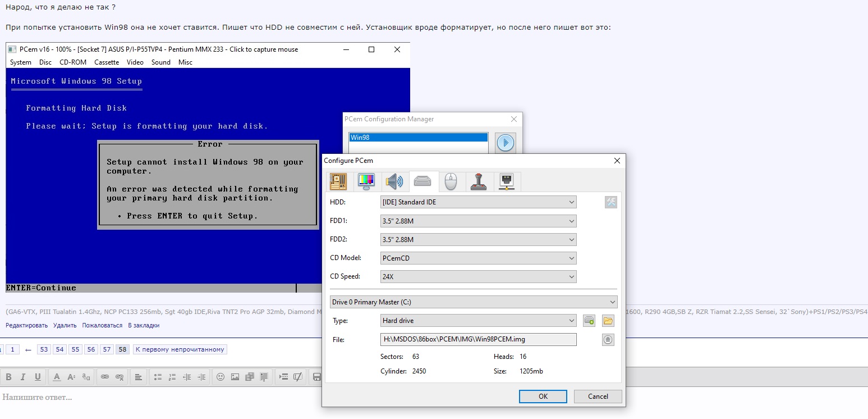This screenshot has width=868, height=419.
Task: Expand the drive Type dropdown
Action: point(479,321)
